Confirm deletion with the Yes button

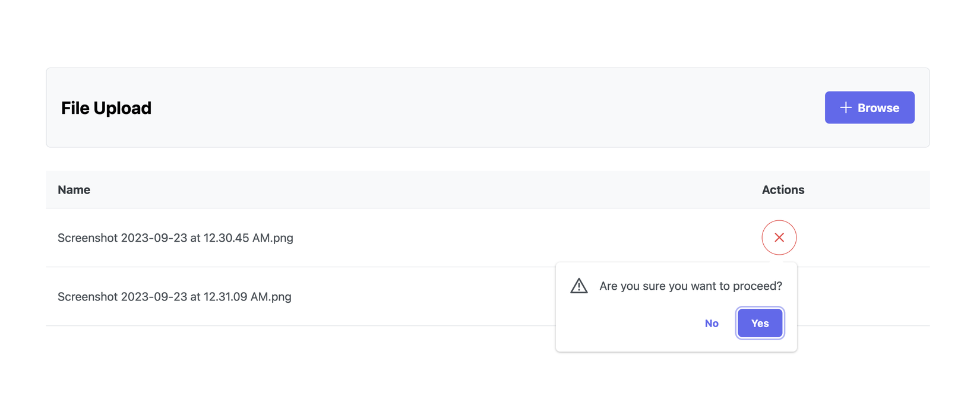760,323
